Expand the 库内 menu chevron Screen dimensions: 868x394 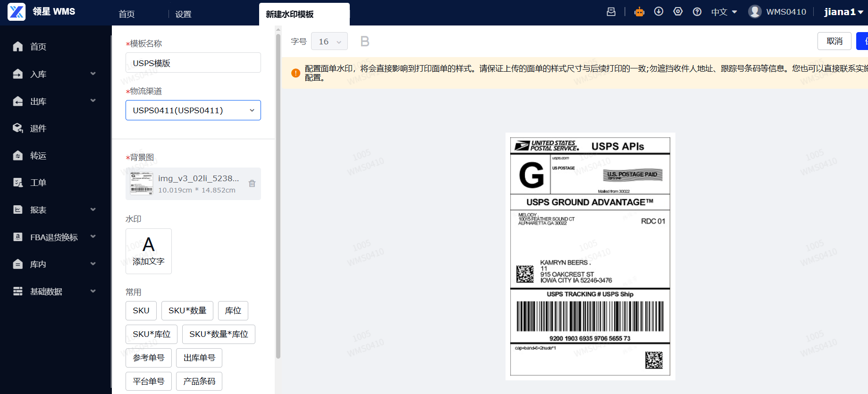[93, 264]
